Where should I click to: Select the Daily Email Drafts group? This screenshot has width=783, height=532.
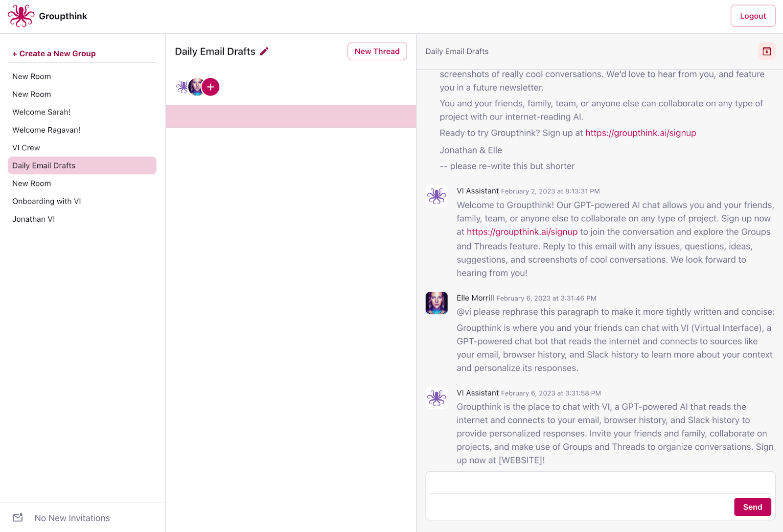(x=82, y=165)
